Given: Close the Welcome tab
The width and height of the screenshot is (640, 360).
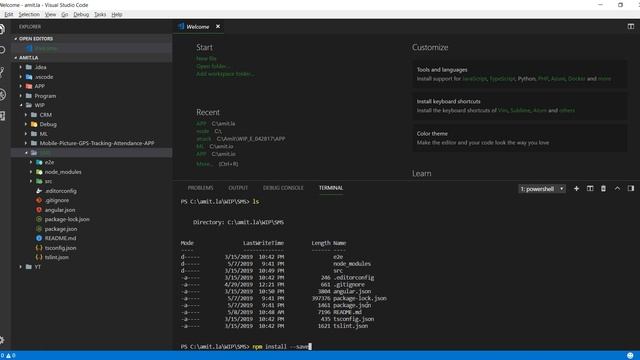Looking at the screenshot, I should [218, 27].
